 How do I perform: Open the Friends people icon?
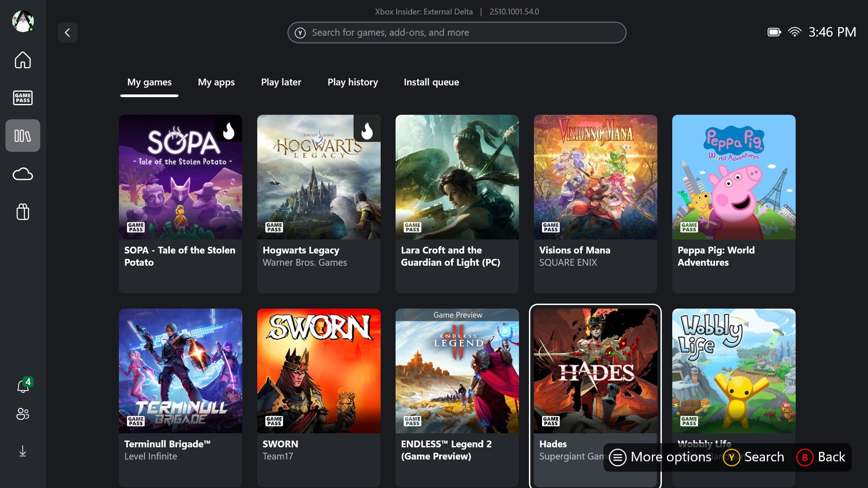click(x=23, y=414)
